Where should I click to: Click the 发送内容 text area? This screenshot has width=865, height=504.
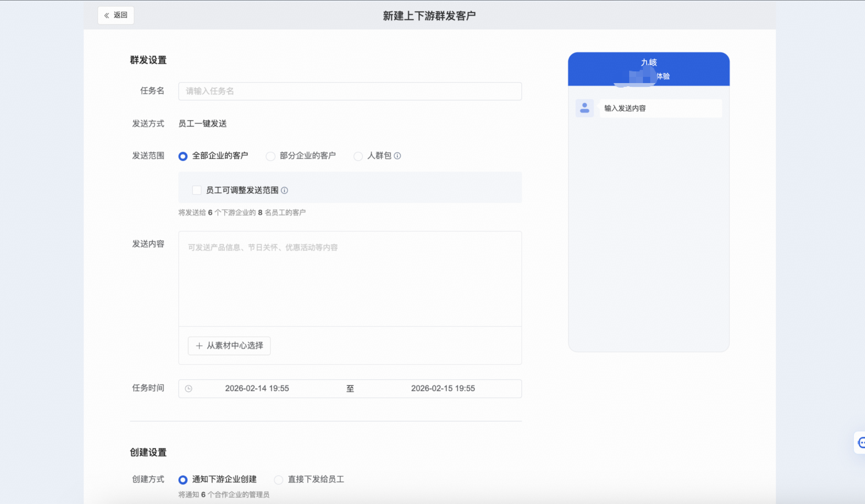tap(350, 279)
